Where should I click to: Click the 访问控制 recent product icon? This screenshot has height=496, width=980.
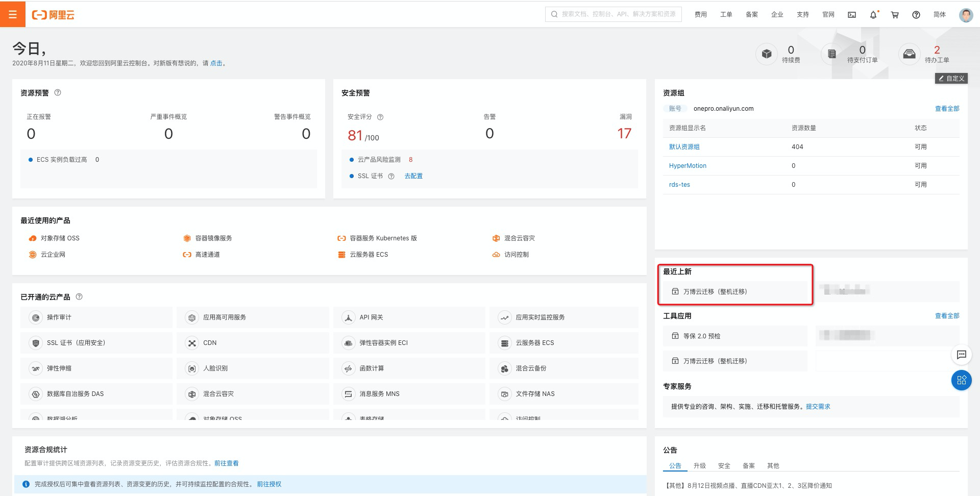pos(496,255)
